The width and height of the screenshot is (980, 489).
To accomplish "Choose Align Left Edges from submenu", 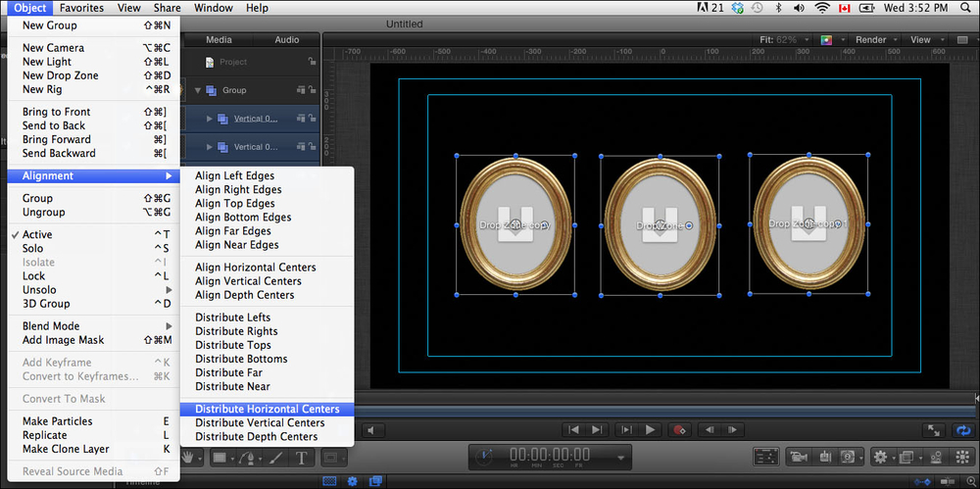I will tap(234, 175).
